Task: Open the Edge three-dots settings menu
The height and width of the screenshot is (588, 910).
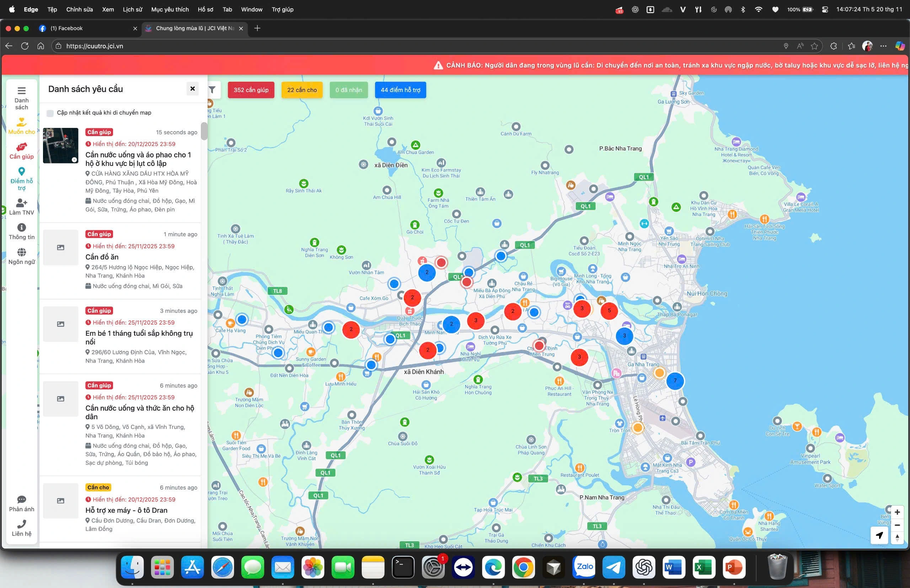Action: point(883,46)
